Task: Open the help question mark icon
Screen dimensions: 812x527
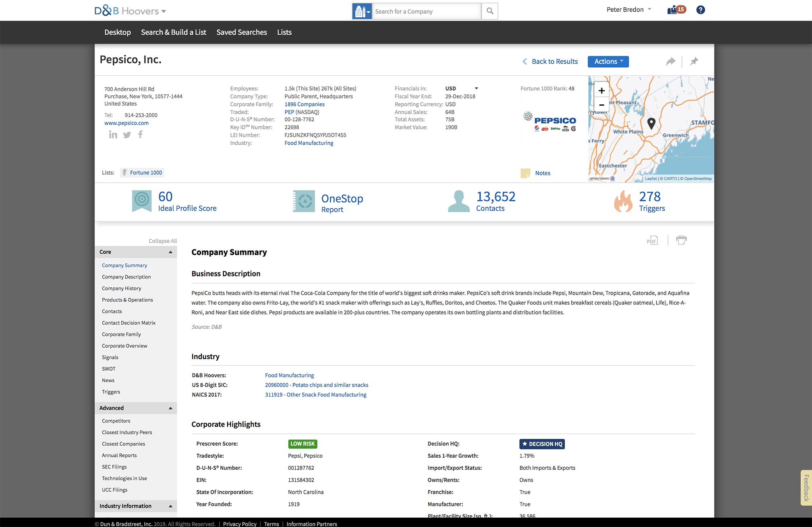Action: pyautogui.click(x=700, y=10)
